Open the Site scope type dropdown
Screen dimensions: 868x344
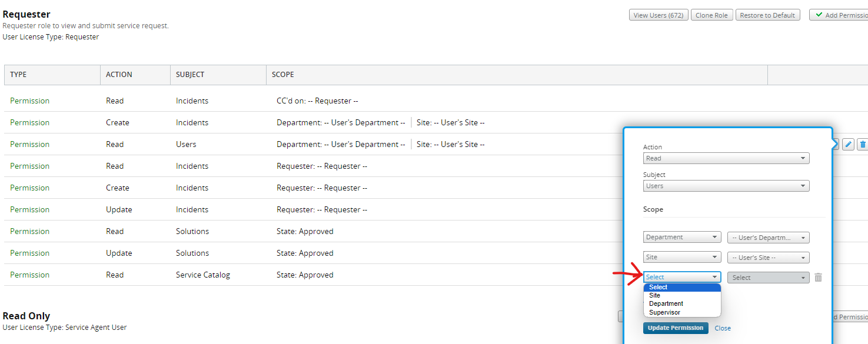tap(682, 258)
